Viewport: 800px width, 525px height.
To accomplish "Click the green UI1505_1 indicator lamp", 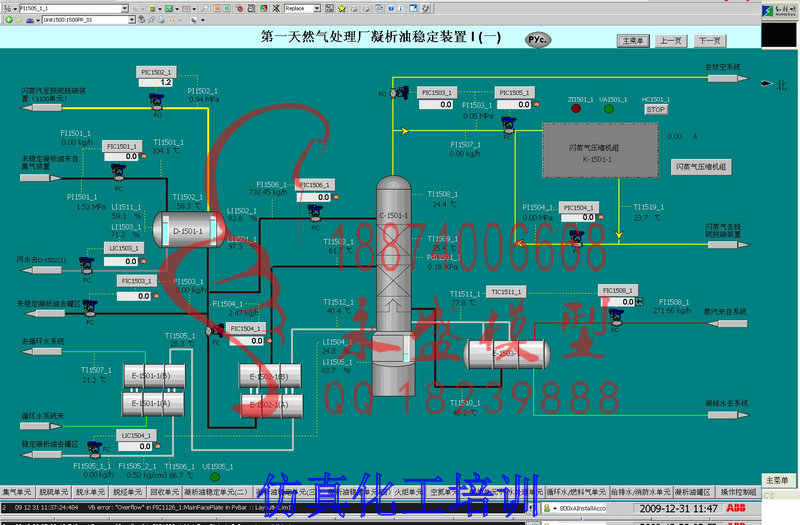I will click(x=215, y=477).
